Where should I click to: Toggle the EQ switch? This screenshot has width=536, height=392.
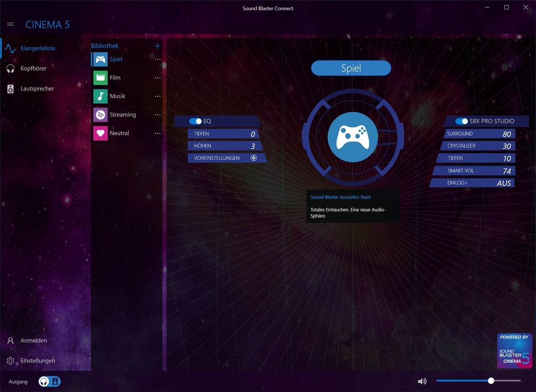196,121
